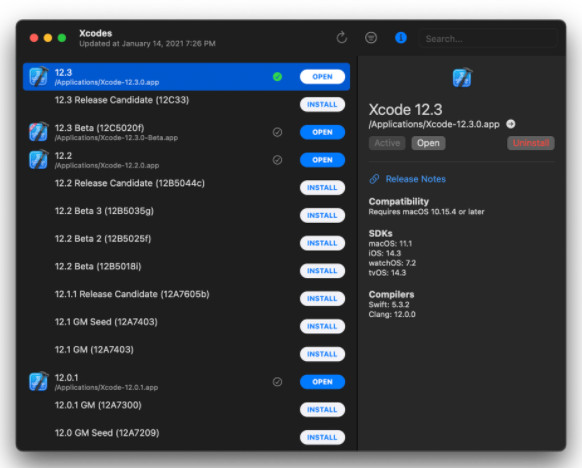Click Requires macOS 10.15.4 or later text
Viewport: 582px width, 468px height.
coord(426,212)
